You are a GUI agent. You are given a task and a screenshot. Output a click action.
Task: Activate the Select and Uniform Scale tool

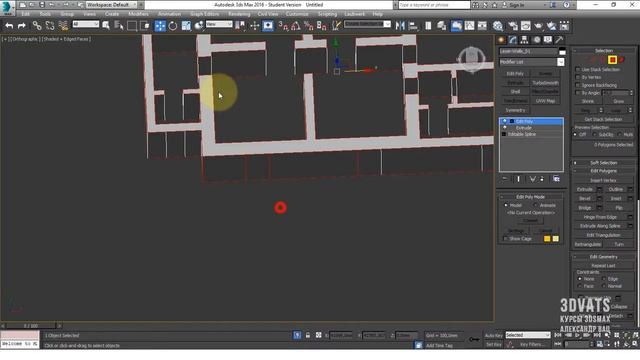pyautogui.click(x=186, y=26)
